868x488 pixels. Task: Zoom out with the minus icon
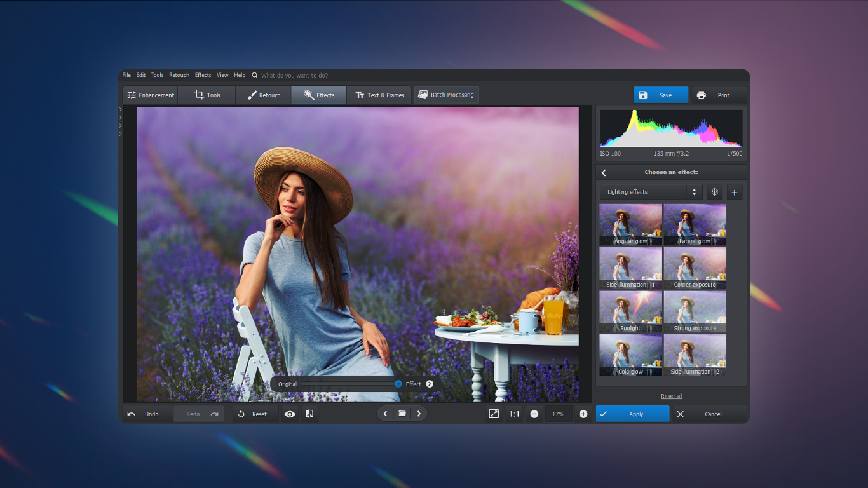[x=534, y=414]
